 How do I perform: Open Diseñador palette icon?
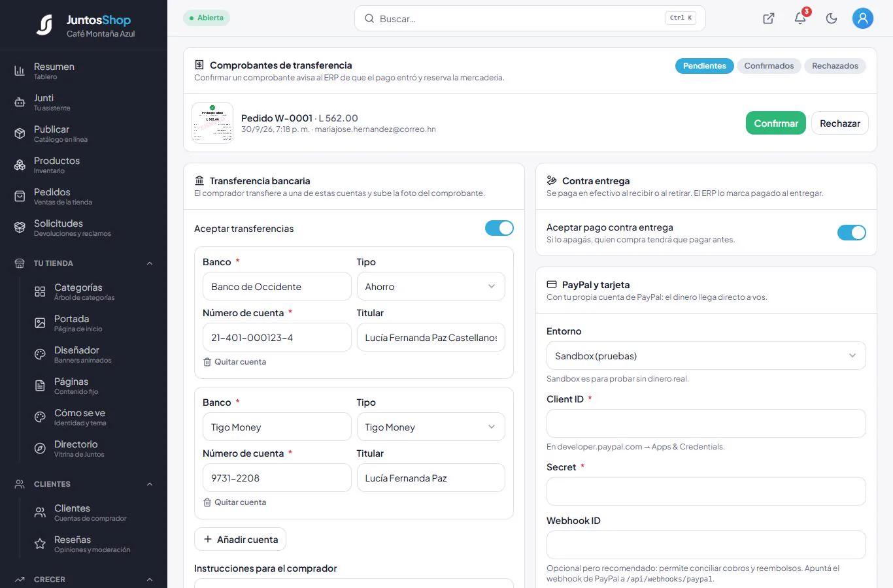40,354
